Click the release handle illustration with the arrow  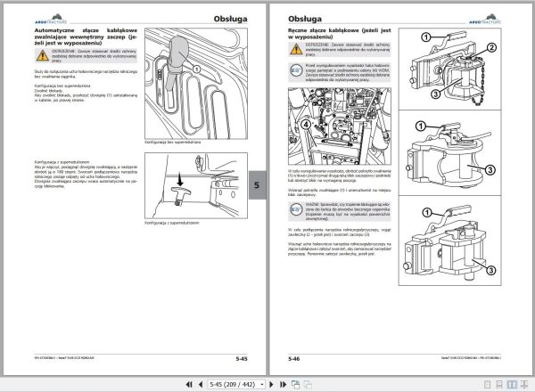click(x=196, y=185)
